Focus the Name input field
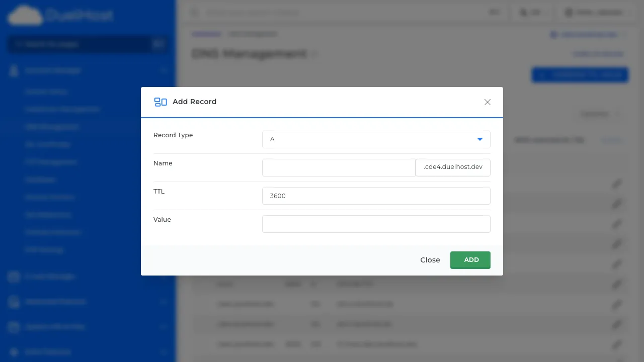 339,167
